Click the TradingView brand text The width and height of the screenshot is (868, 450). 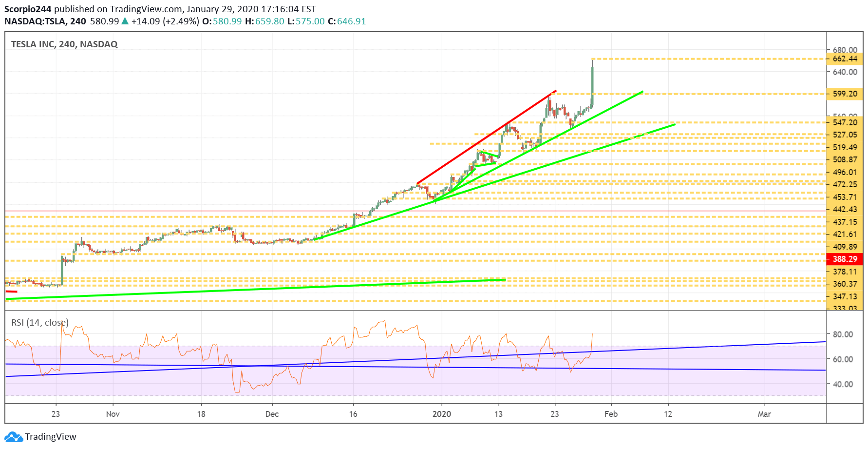51,436
